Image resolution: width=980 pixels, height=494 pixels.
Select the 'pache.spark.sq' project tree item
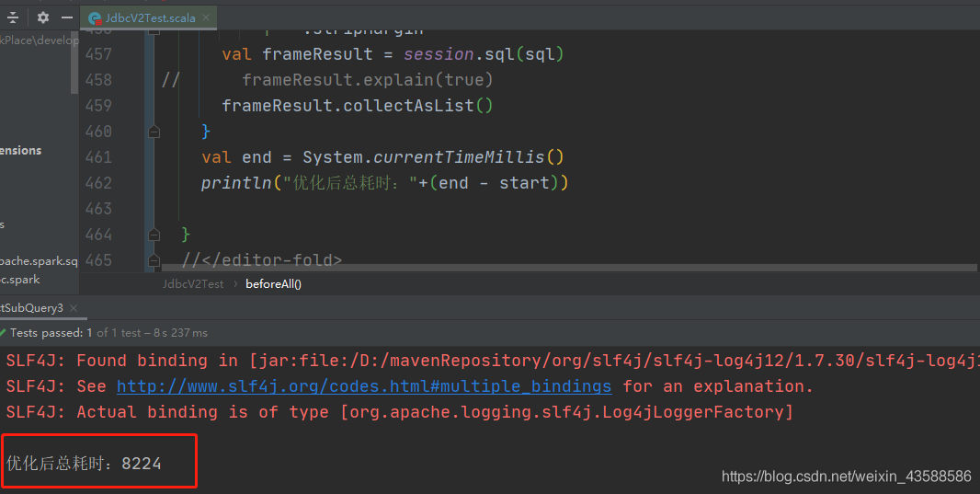pos(39,261)
